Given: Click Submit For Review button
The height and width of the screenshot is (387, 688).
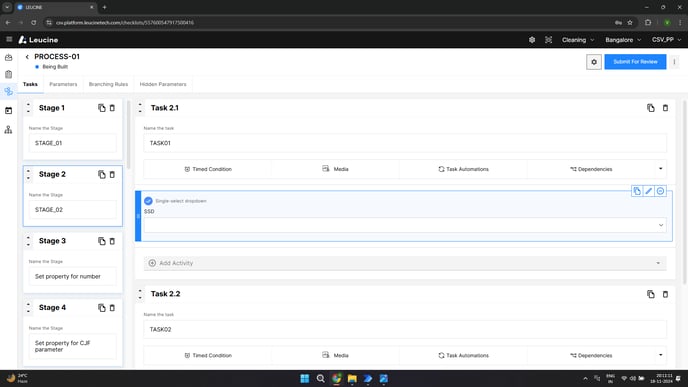Looking at the screenshot, I should (635, 62).
